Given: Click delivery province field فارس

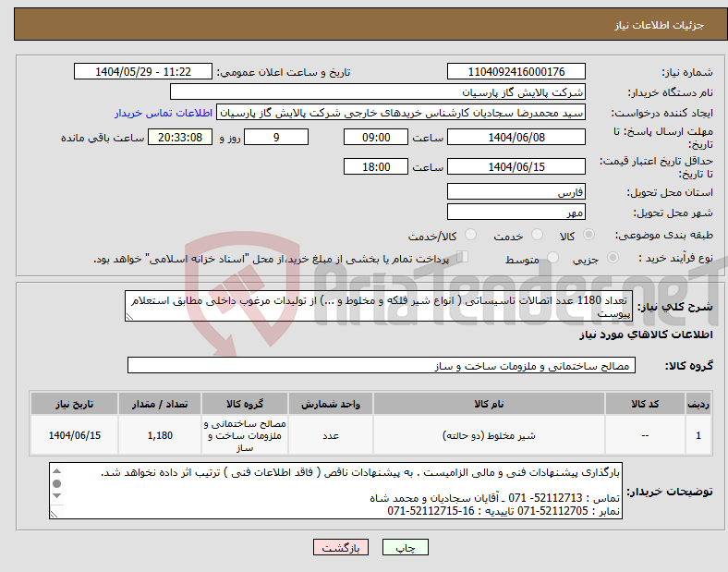Looking at the screenshot, I should [x=516, y=192].
